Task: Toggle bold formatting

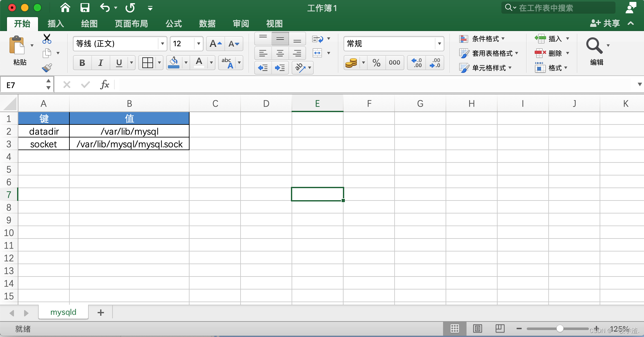Action: pyautogui.click(x=82, y=63)
